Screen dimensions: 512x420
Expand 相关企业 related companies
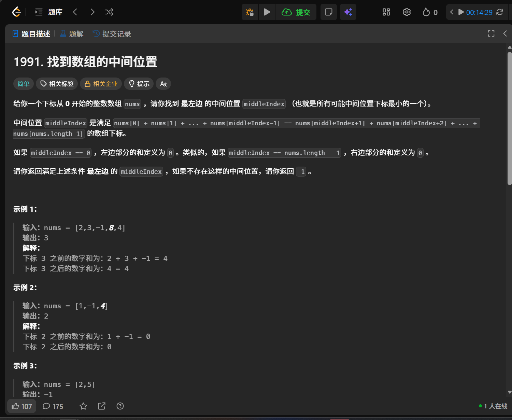101,84
